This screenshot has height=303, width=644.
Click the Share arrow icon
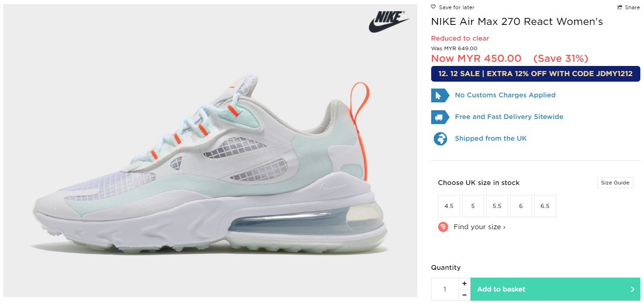click(620, 7)
